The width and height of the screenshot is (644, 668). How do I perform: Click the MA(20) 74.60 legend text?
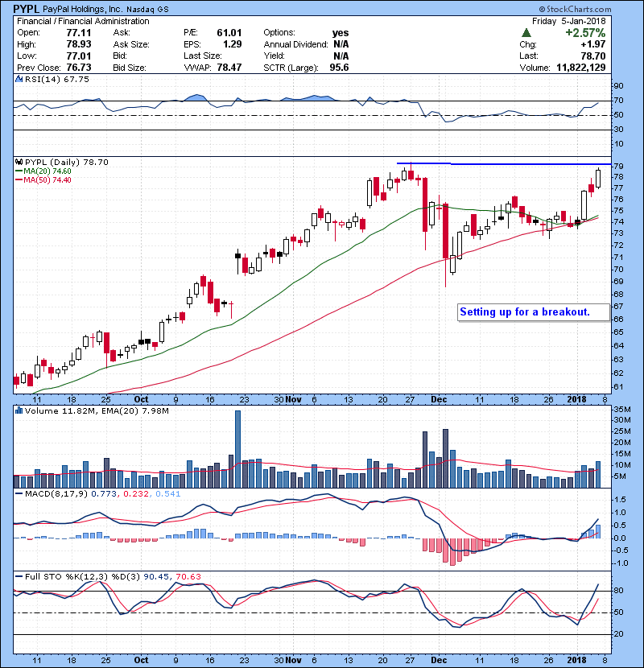[x=47, y=171]
